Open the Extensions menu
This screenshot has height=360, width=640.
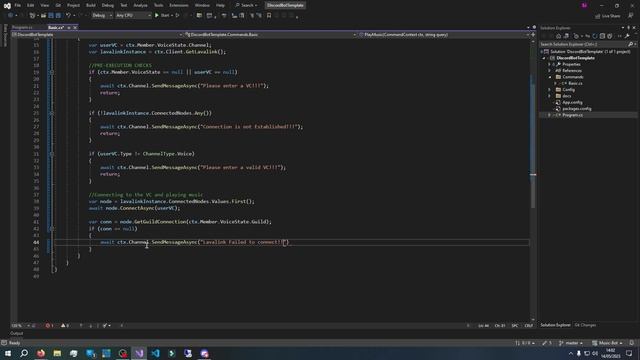[x=179, y=5]
